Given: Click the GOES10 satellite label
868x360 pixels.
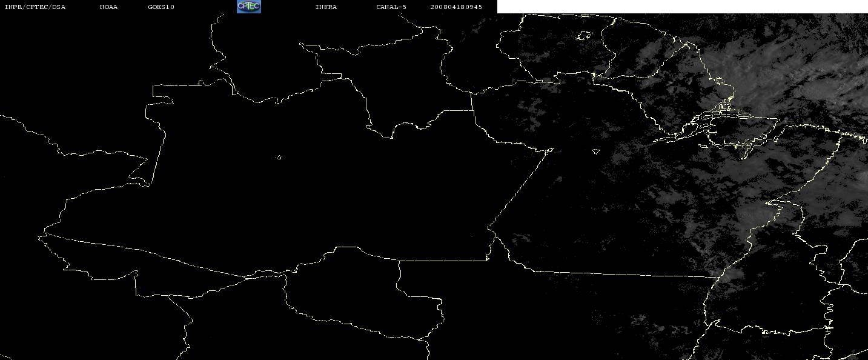Looking at the screenshot, I should [161, 7].
